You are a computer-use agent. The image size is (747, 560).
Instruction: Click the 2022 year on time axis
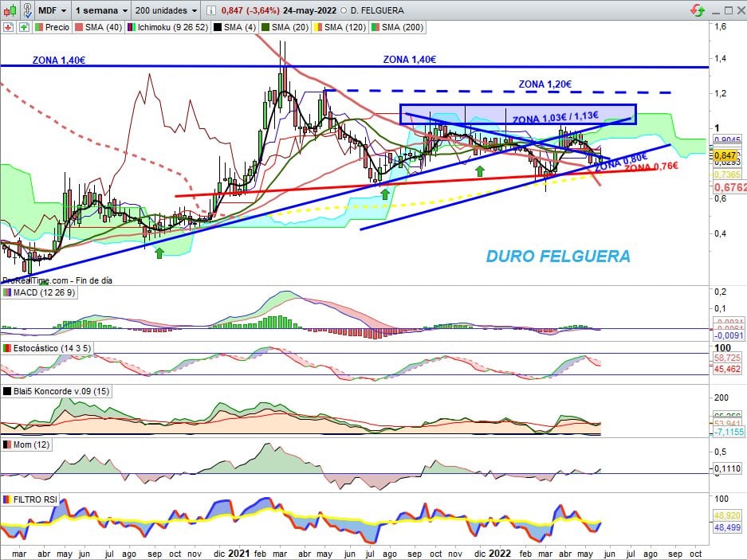499,554
